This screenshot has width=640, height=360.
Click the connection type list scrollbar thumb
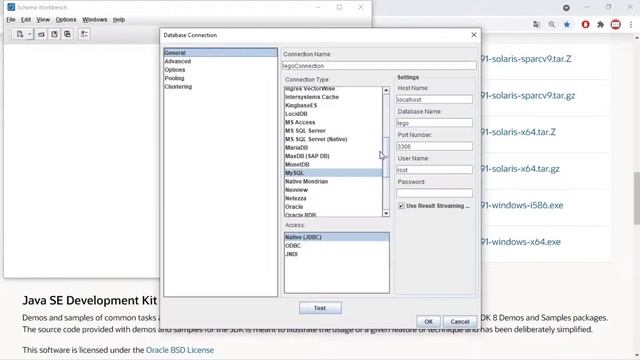click(386, 157)
